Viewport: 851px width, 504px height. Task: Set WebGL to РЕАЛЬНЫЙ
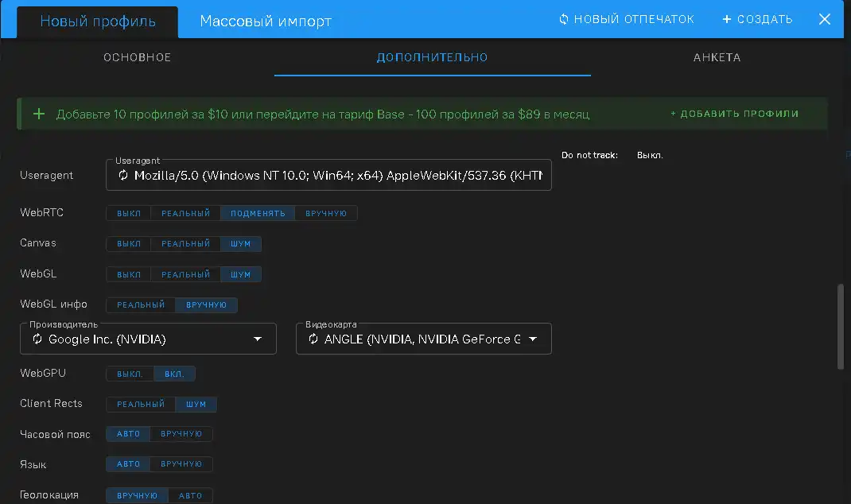(185, 274)
